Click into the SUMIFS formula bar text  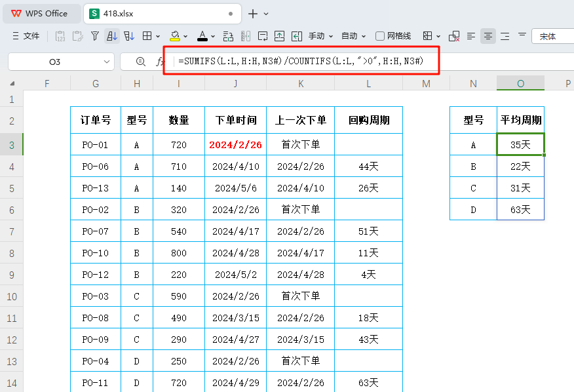click(x=301, y=61)
